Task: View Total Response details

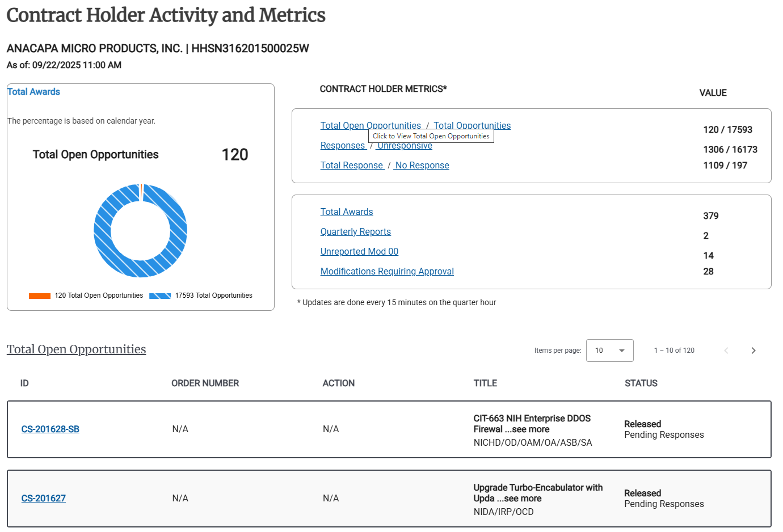Action: click(x=352, y=165)
